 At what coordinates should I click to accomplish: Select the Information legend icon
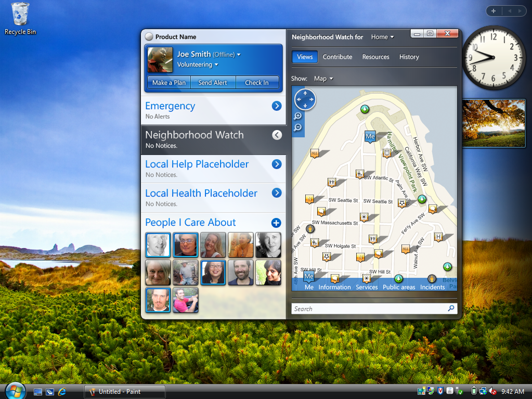[334, 279]
